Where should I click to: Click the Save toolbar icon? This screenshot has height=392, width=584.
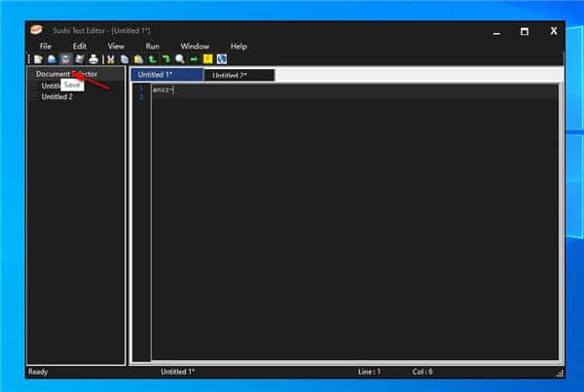coord(65,59)
